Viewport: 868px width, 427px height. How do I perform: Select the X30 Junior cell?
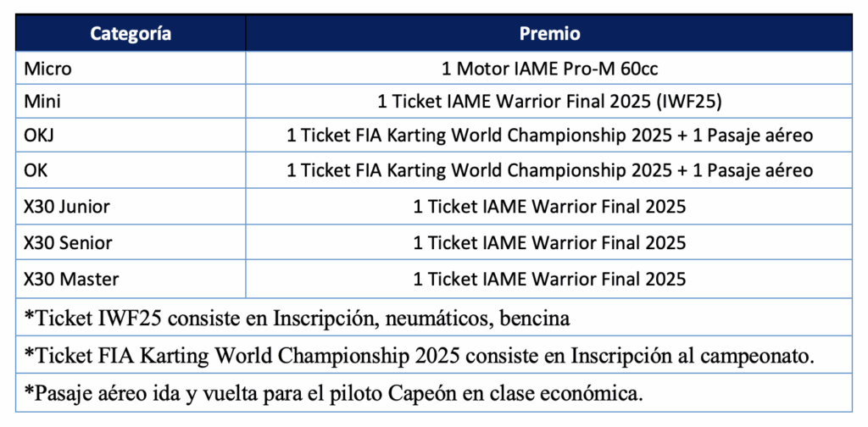(67, 206)
